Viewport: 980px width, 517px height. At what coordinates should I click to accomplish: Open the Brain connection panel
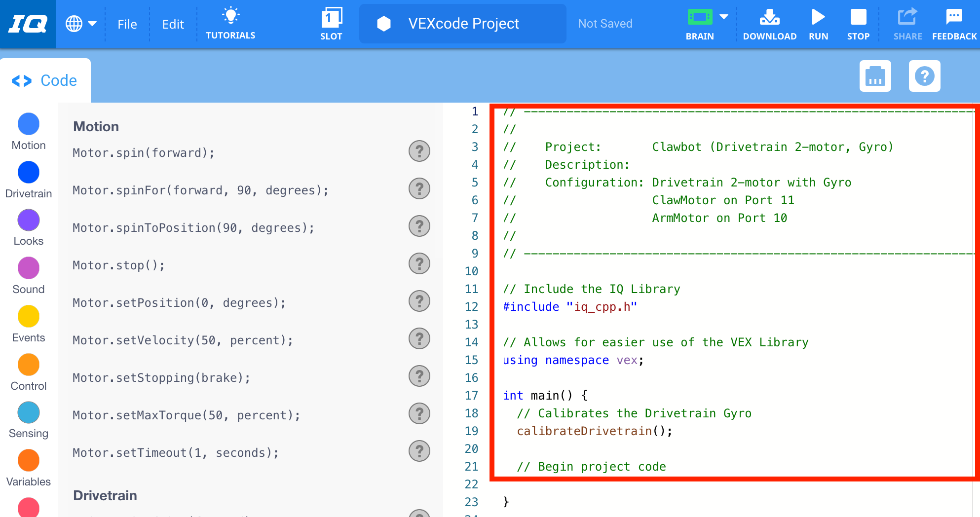click(700, 23)
